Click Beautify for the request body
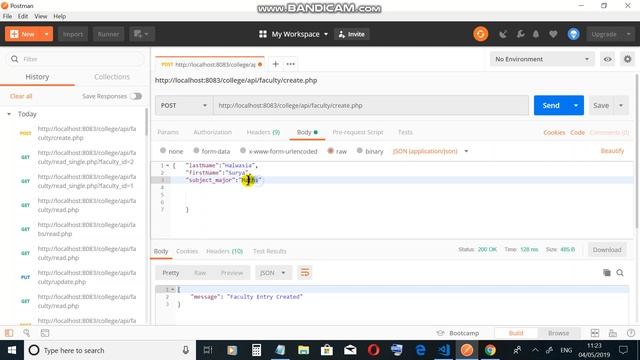Image resolution: width=640 pixels, height=360 pixels. 612,151
